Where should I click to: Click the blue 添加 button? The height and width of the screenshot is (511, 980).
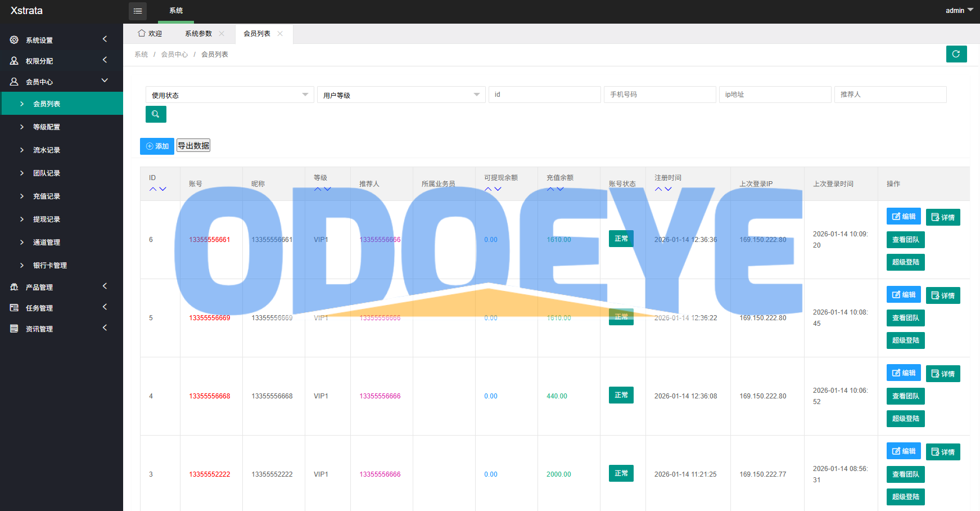[157, 146]
